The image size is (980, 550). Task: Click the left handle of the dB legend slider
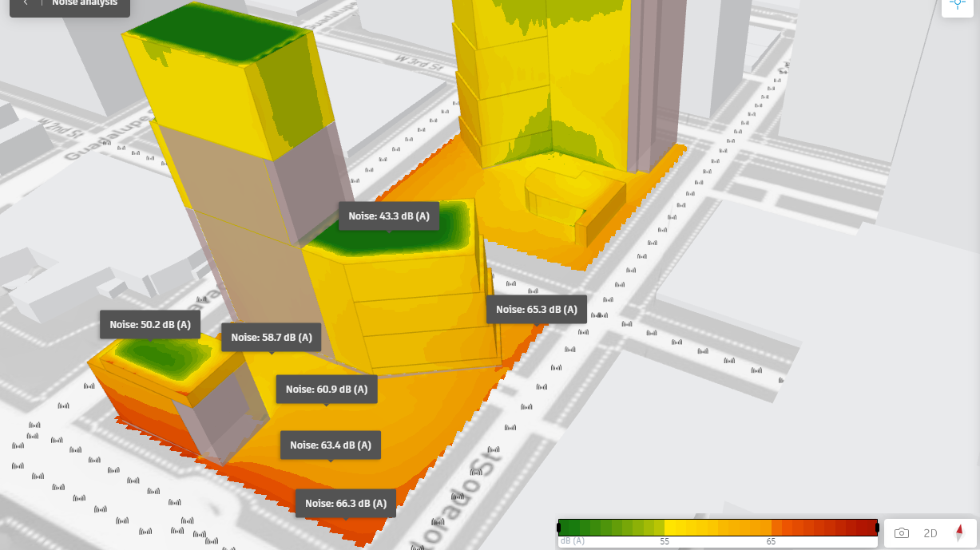coord(559,528)
